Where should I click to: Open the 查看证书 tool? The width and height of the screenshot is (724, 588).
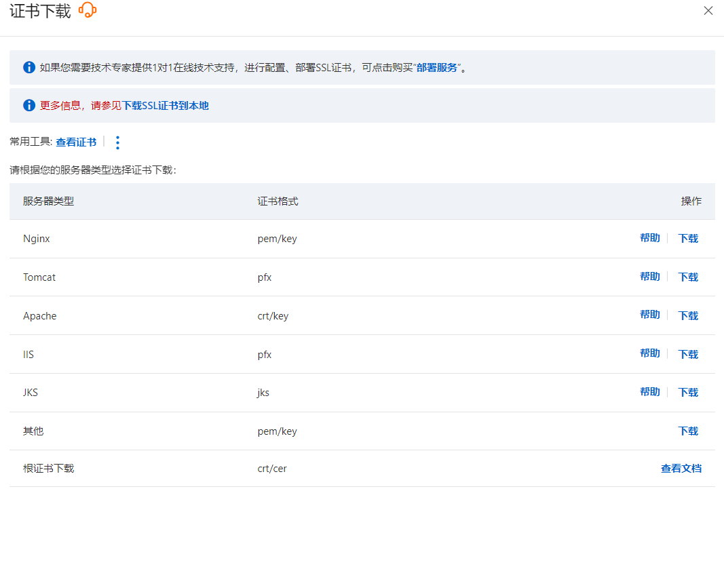pos(76,142)
